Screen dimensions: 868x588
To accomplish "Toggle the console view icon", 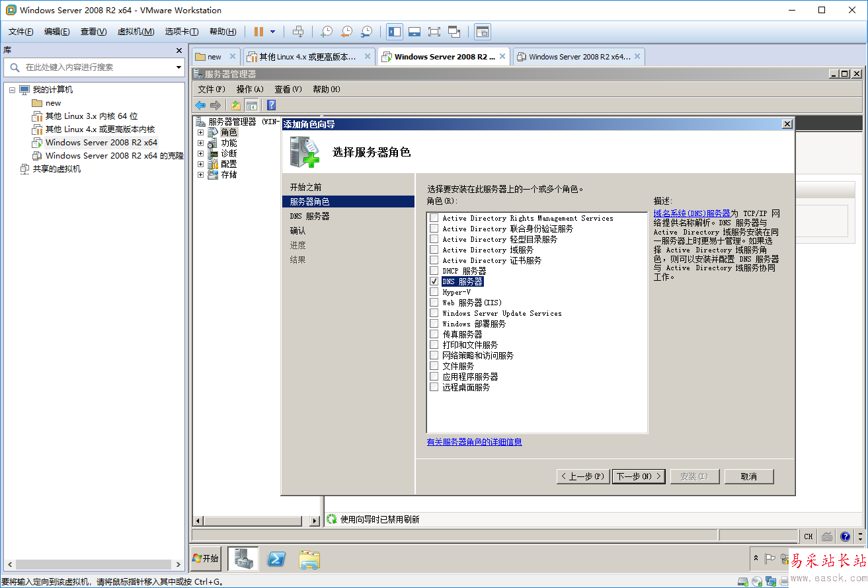I will point(483,32).
